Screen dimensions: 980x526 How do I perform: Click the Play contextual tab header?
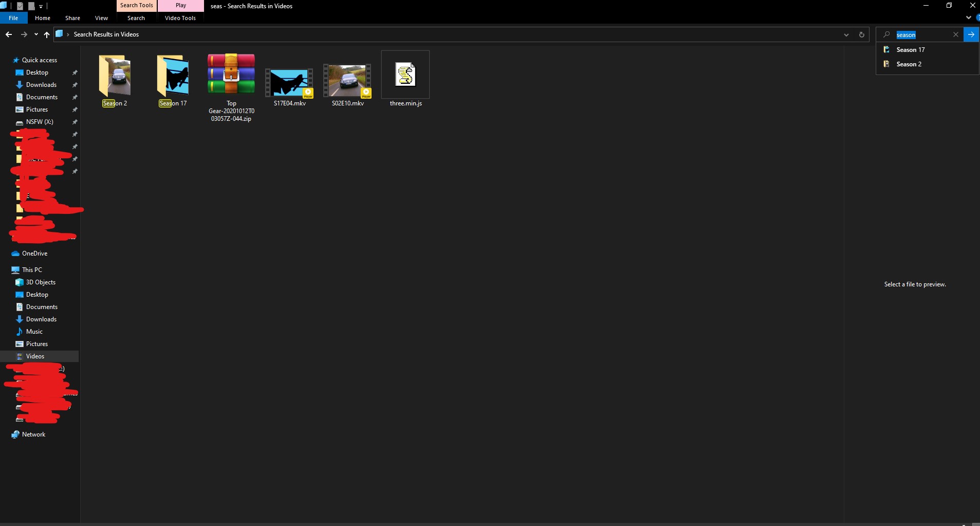181,6
